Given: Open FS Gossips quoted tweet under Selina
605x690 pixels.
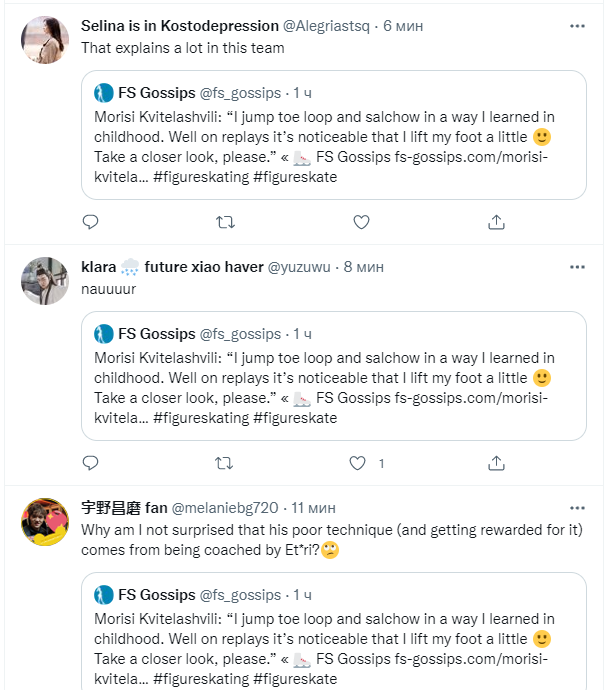Looking at the screenshot, I should point(333,134).
